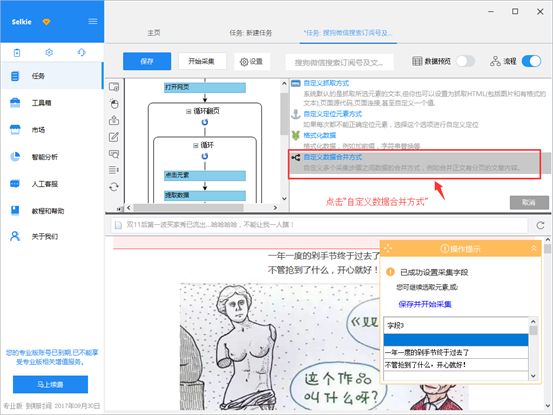Switch to the 任务: 新建任务 tab
Screen dimensions: 553x415
251,33
